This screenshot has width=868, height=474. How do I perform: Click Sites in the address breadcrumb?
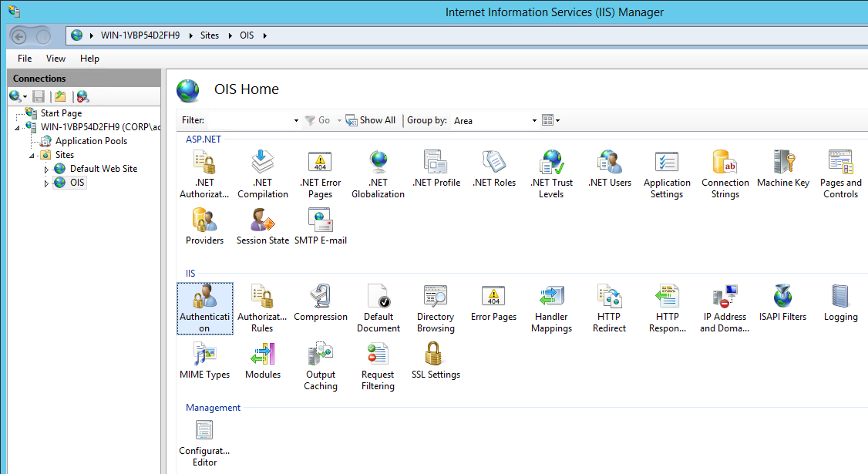click(210, 35)
